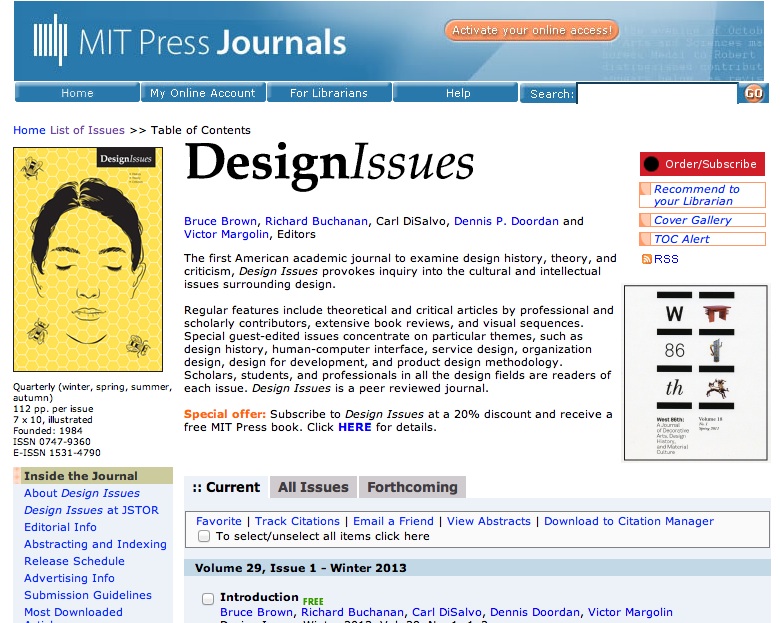Open the Cover Gallery
Viewport: 780px width, 623px height.
point(692,220)
